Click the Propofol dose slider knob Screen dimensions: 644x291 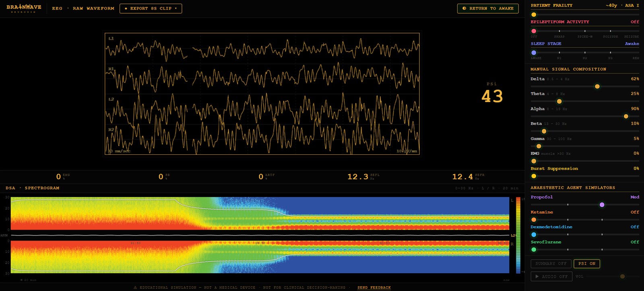click(x=602, y=205)
